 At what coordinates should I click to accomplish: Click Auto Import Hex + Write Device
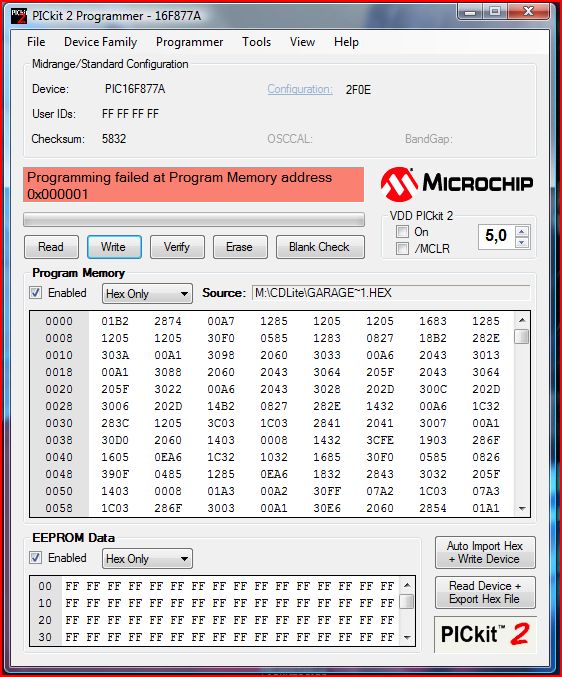pos(485,553)
